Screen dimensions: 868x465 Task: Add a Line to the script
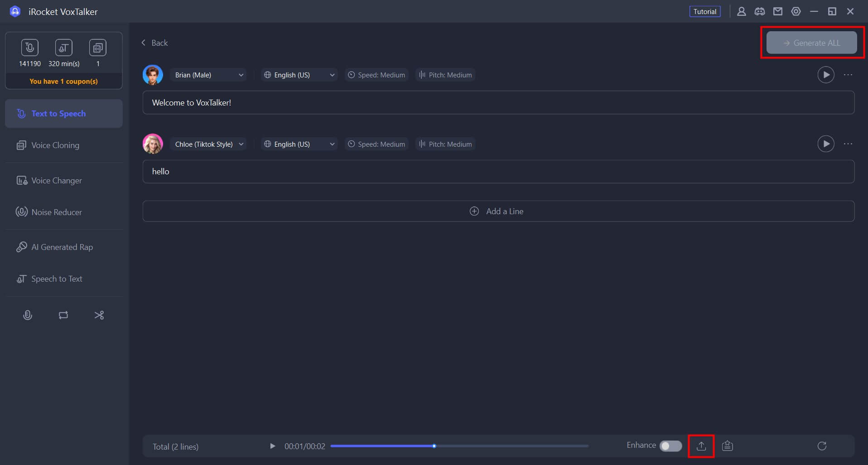click(498, 211)
